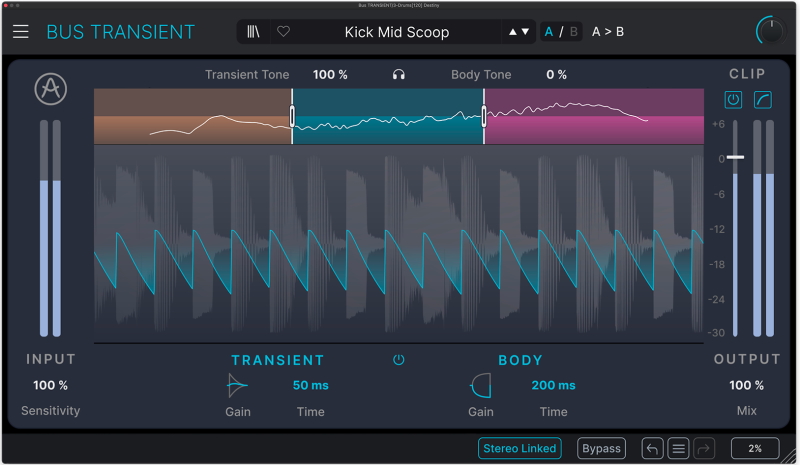
Task: Click the headphones band solo icon
Action: (399, 75)
